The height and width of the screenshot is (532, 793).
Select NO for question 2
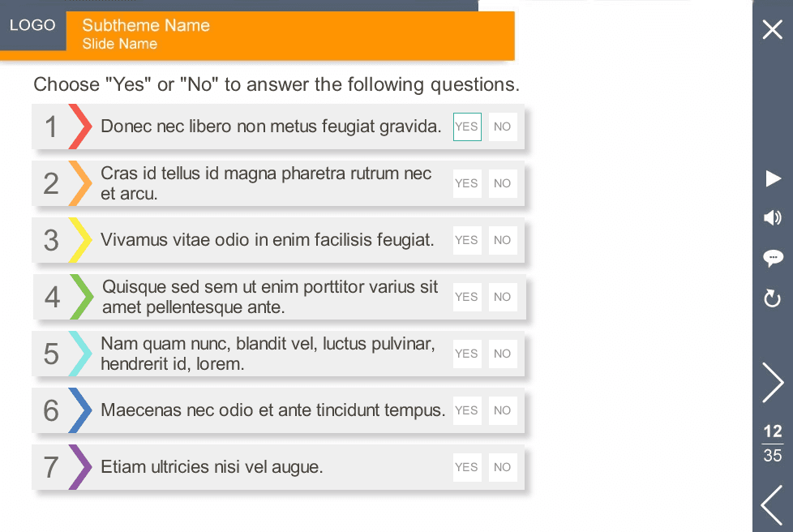point(503,183)
